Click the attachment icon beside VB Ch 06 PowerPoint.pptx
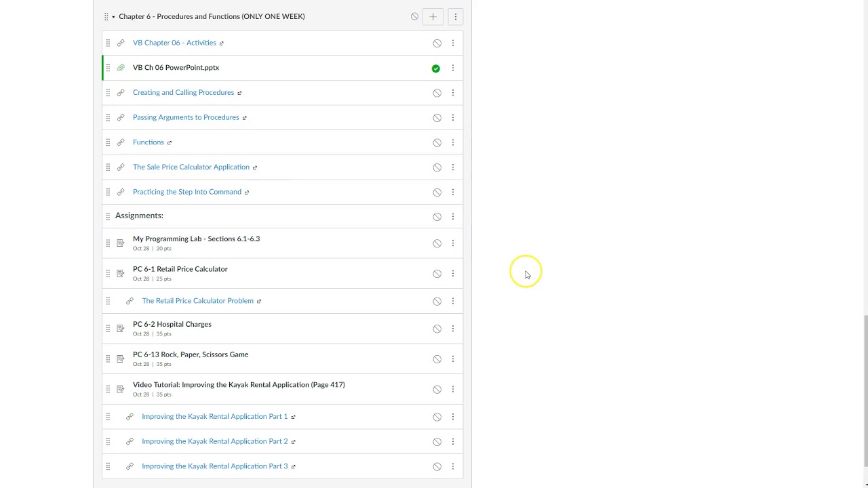 tap(121, 68)
